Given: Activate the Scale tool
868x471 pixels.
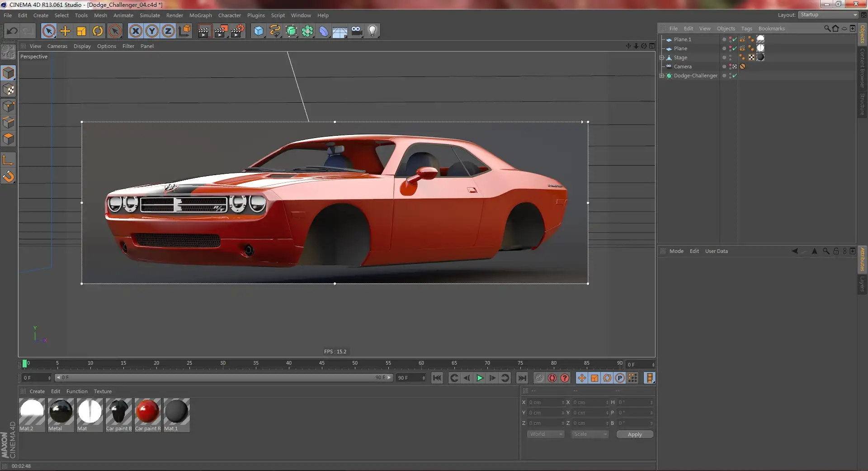Looking at the screenshot, I should point(81,31).
